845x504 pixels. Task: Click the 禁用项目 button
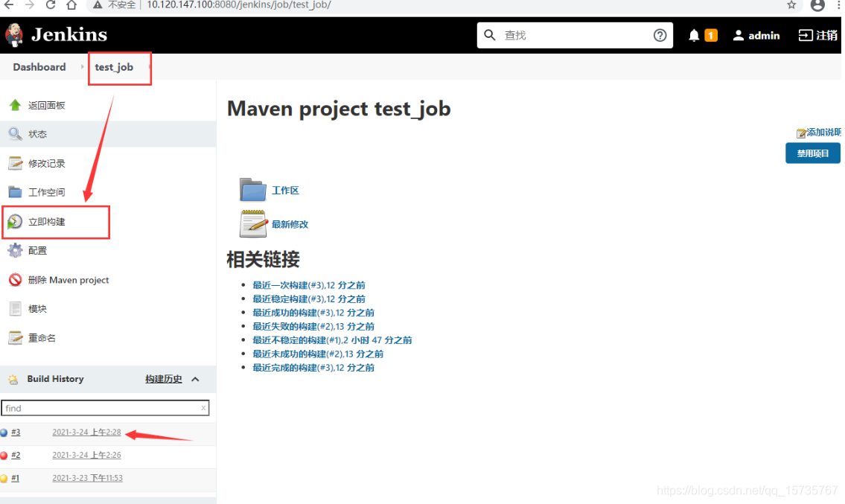click(x=813, y=153)
